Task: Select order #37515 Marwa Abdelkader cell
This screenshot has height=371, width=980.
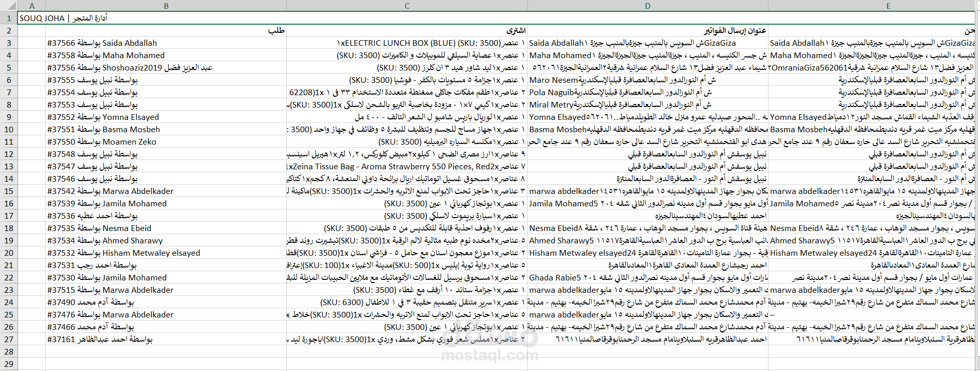Action: click(166, 290)
